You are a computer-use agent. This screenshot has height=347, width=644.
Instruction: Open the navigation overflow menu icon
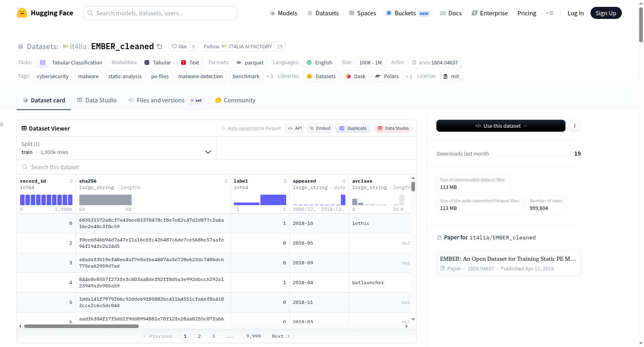pos(549,13)
